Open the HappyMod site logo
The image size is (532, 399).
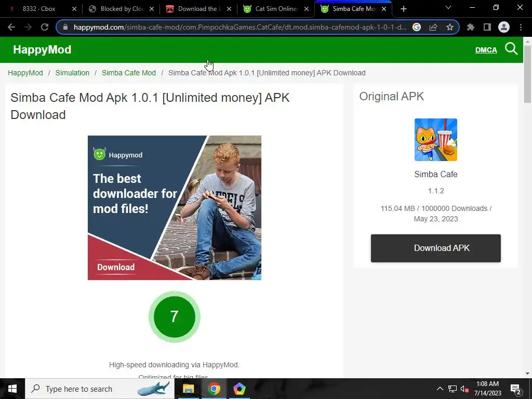42,49
